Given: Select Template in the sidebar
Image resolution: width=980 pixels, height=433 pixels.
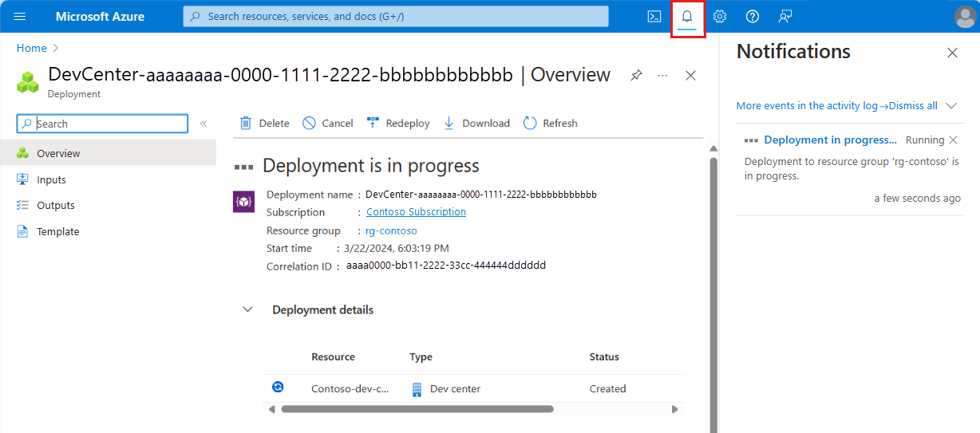Looking at the screenshot, I should tap(57, 231).
